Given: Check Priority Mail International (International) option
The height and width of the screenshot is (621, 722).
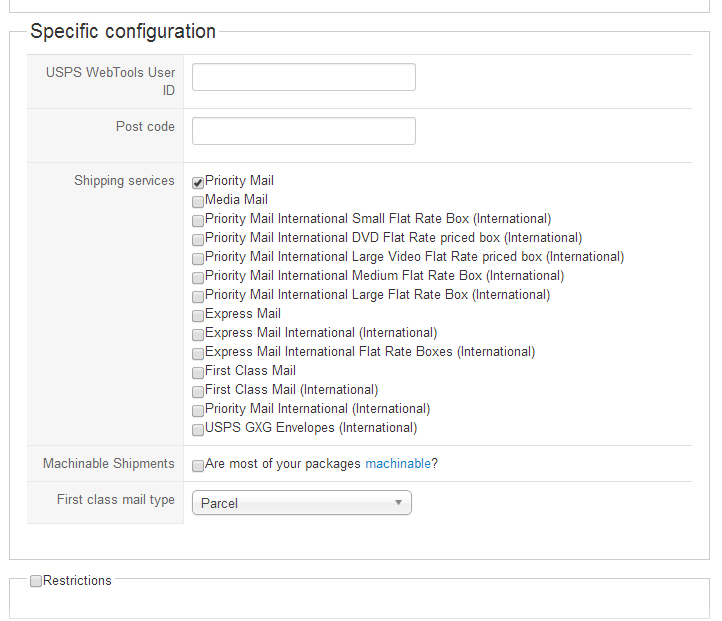Looking at the screenshot, I should (198, 410).
